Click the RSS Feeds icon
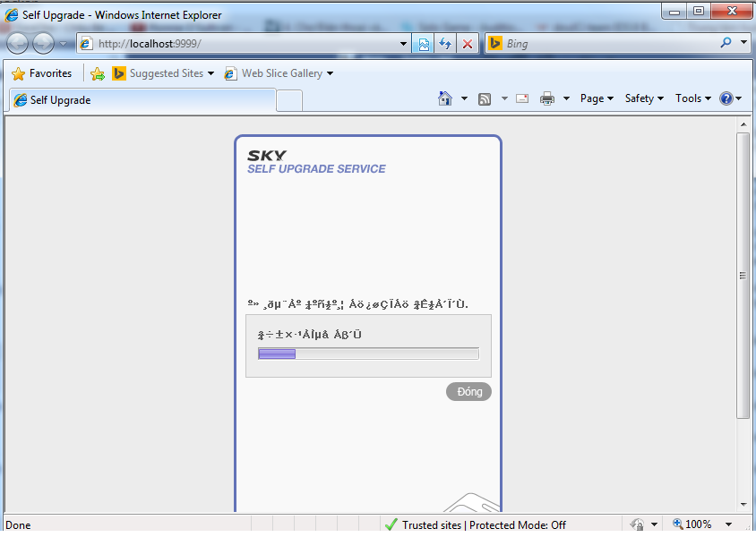This screenshot has height=537, width=756. (485, 98)
